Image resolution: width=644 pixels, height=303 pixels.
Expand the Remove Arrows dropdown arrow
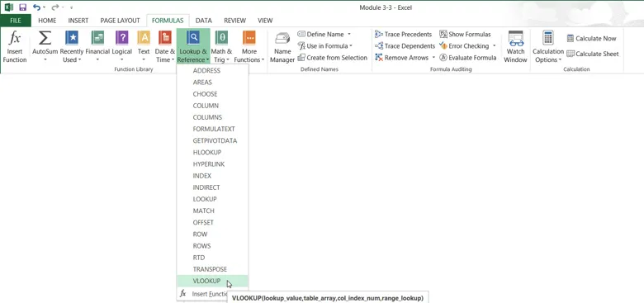point(433,58)
